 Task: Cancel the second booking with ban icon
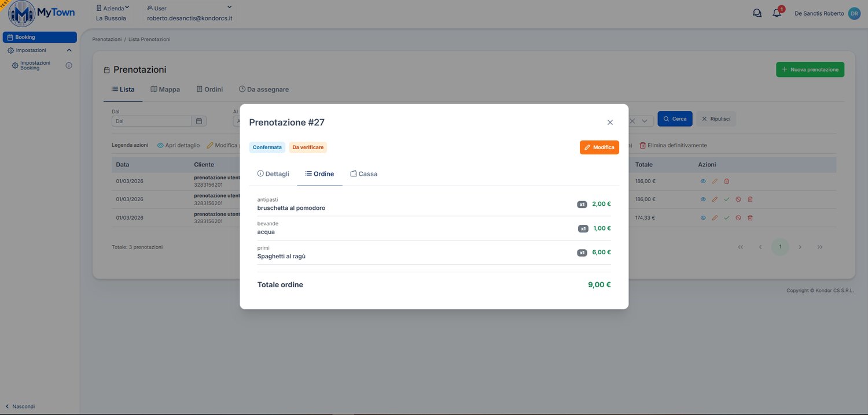(x=738, y=199)
